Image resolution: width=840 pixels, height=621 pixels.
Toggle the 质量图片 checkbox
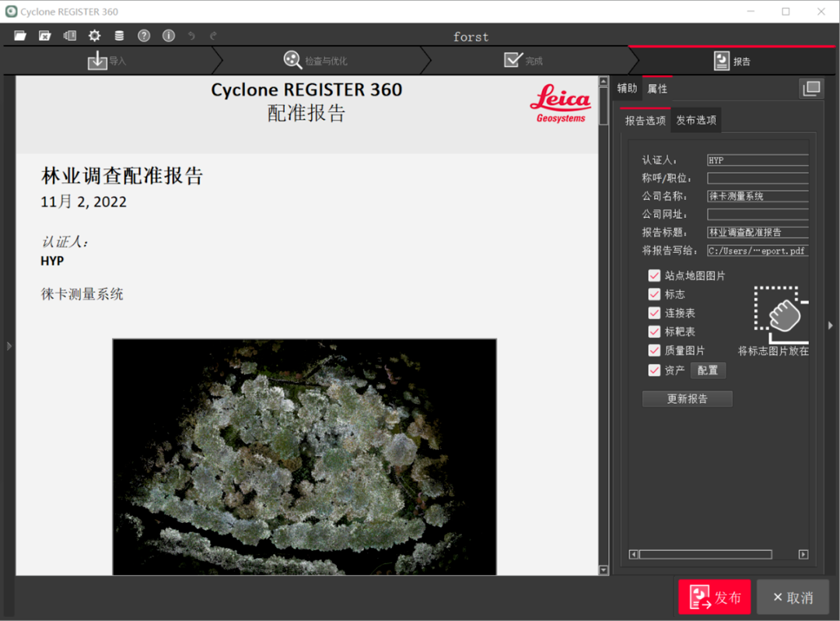(654, 350)
